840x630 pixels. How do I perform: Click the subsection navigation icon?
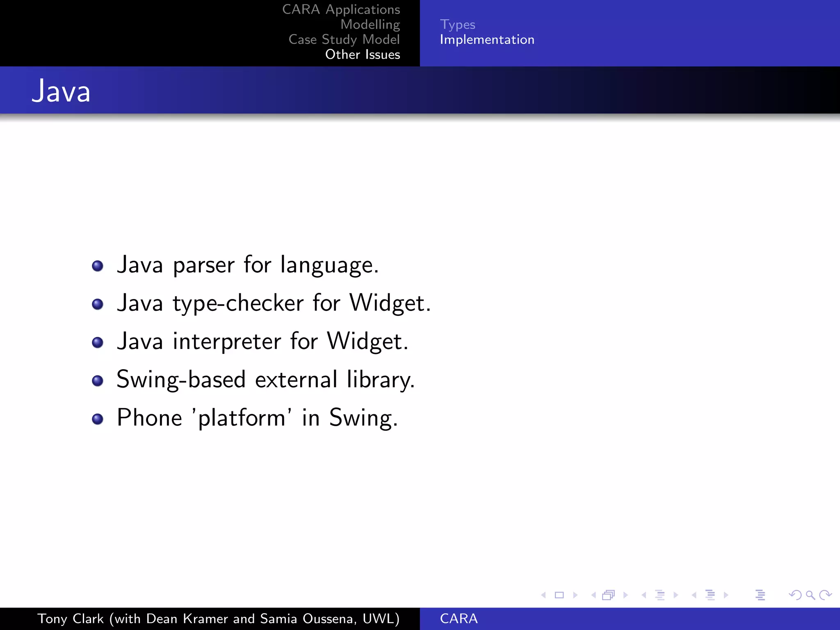pos(660,595)
